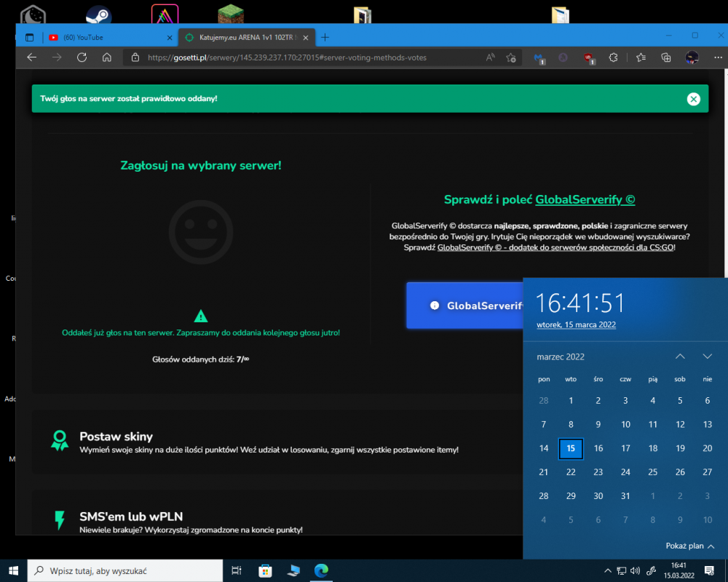Select 15 March in the calendar
The image size is (728, 582).
click(571, 448)
